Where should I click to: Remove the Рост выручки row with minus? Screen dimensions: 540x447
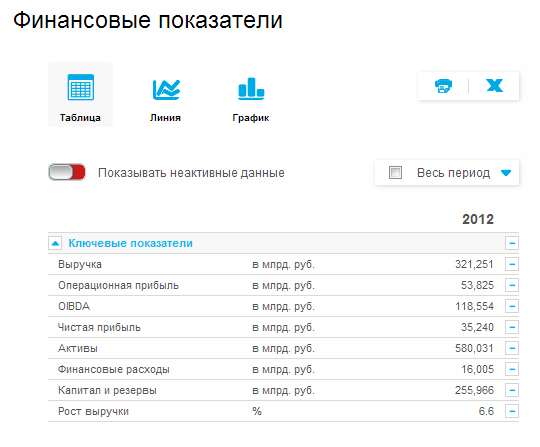[512, 411]
